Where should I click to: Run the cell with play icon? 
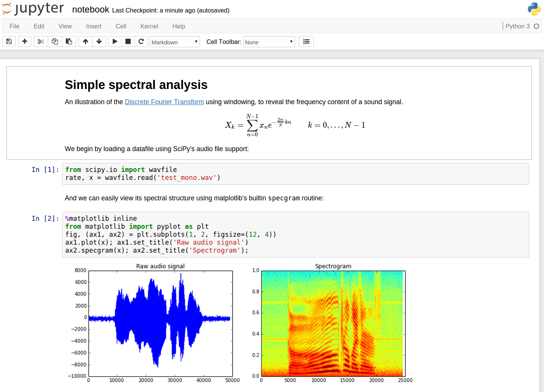coord(115,41)
